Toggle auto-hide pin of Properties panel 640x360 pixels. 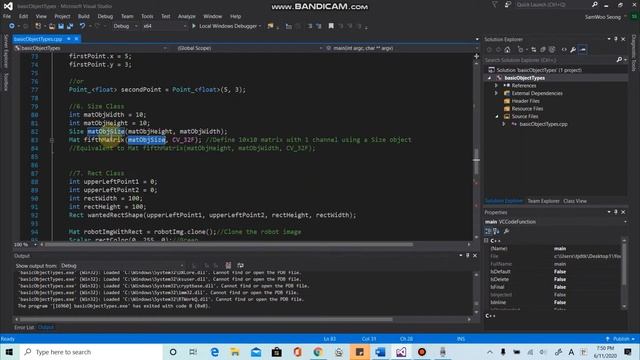pyautogui.click(x=616, y=212)
